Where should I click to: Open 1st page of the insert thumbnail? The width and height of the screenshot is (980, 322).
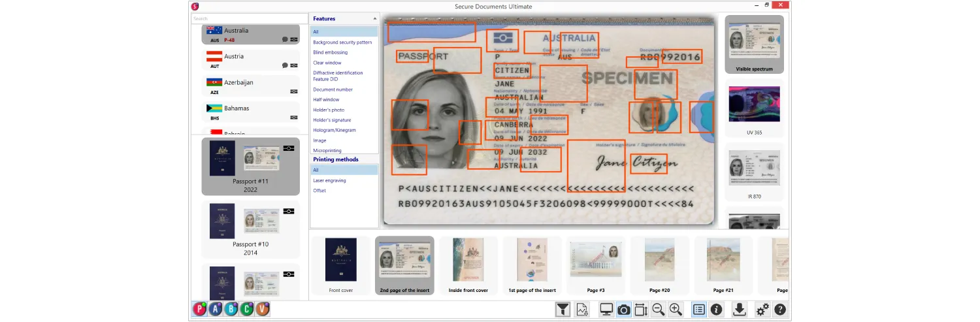(x=532, y=265)
